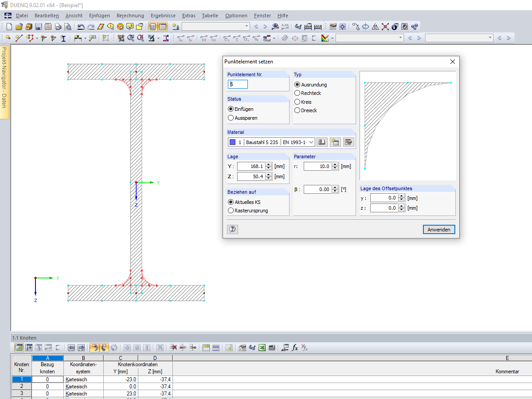Click the Excel export icon in table toolbar

(262, 348)
